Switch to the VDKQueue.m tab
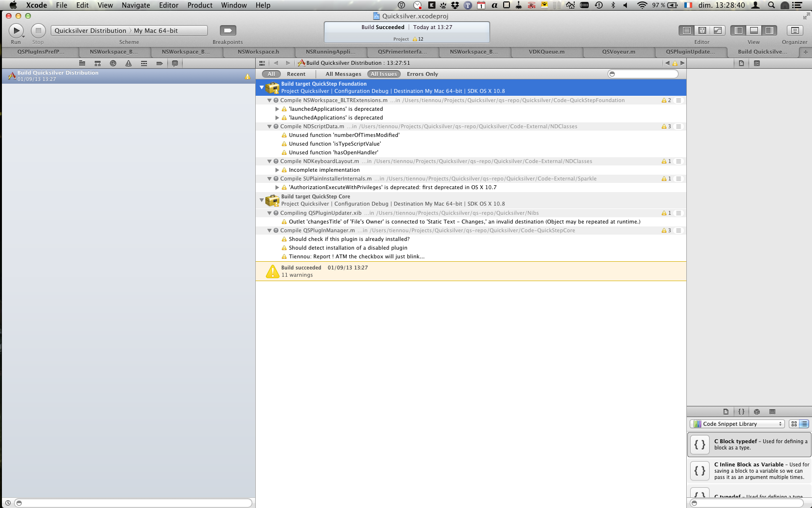Image resolution: width=812 pixels, height=508 pixels. tap(546, 52)
